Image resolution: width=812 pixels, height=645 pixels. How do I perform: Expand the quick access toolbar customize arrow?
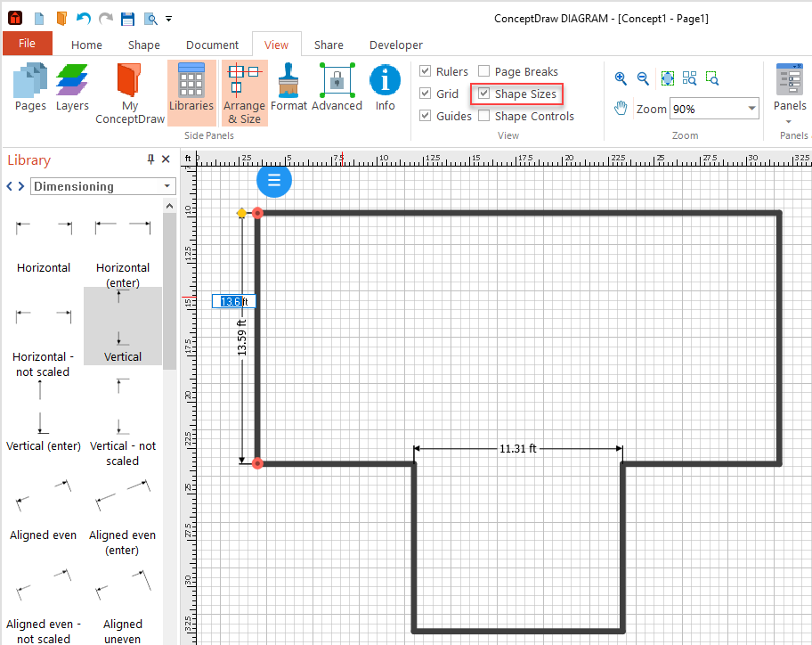168,20
